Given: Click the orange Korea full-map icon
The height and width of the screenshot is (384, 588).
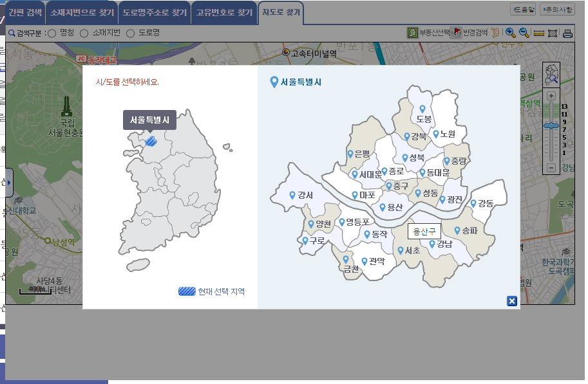Looking at the screenshot, I should tap(495, 33).
